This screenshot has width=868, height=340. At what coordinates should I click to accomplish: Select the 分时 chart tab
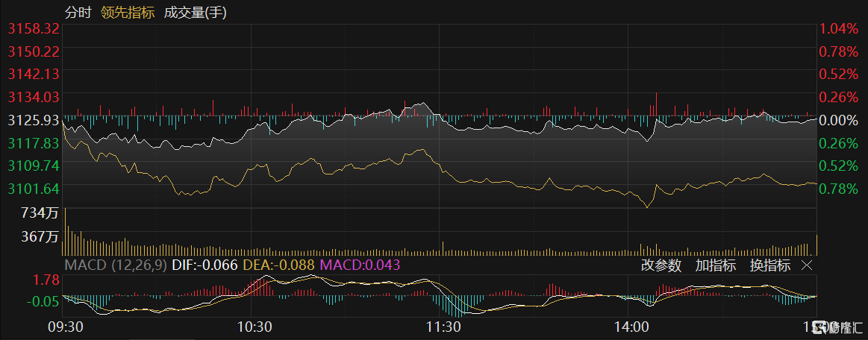78,13
